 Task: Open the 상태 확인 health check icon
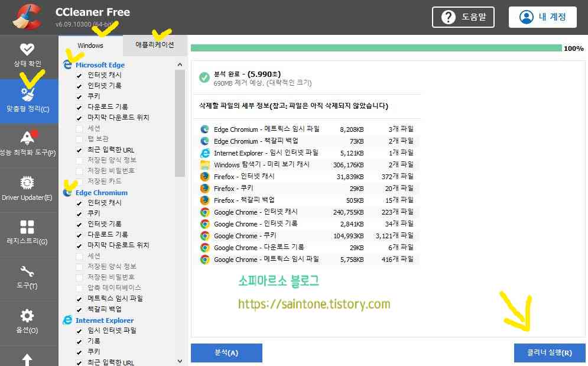coord(27,49)
